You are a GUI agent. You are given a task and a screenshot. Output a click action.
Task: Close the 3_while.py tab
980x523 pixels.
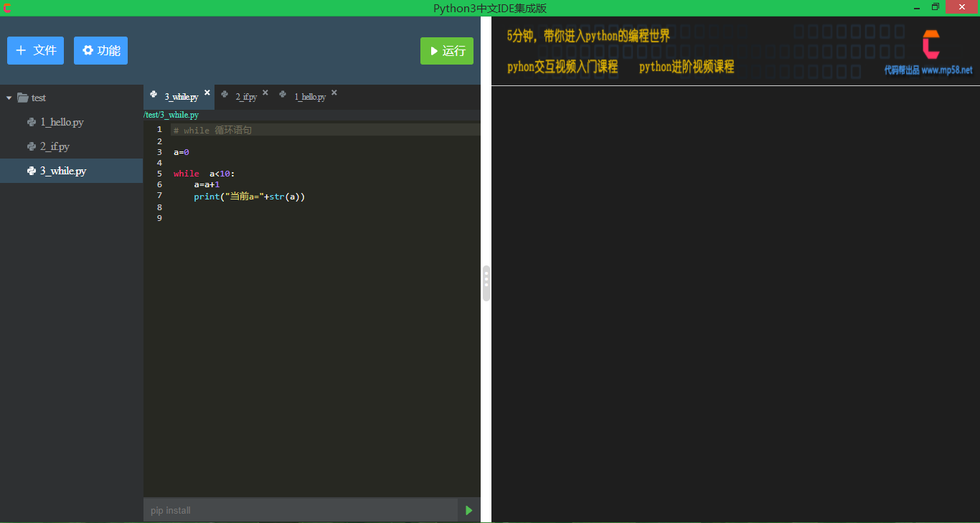click(x=207, y=93)
